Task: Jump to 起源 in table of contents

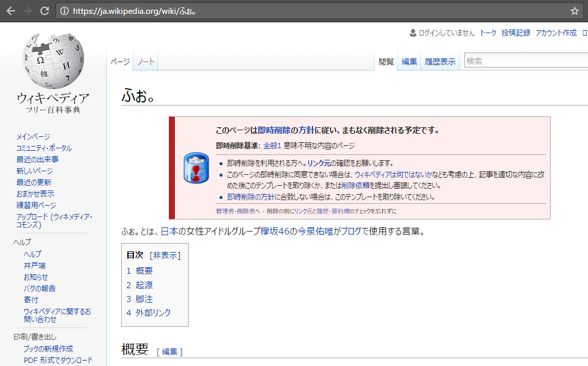Action: (144, 285)
